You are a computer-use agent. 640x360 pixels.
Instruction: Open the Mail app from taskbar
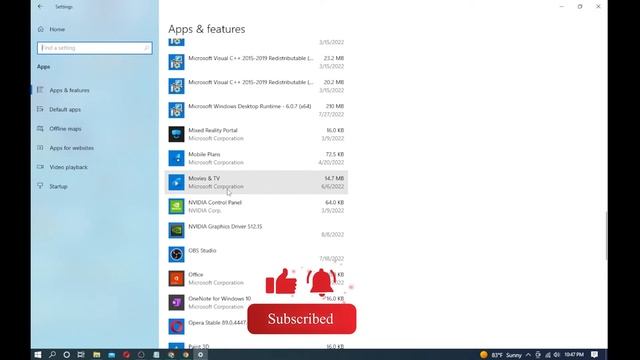111,355
